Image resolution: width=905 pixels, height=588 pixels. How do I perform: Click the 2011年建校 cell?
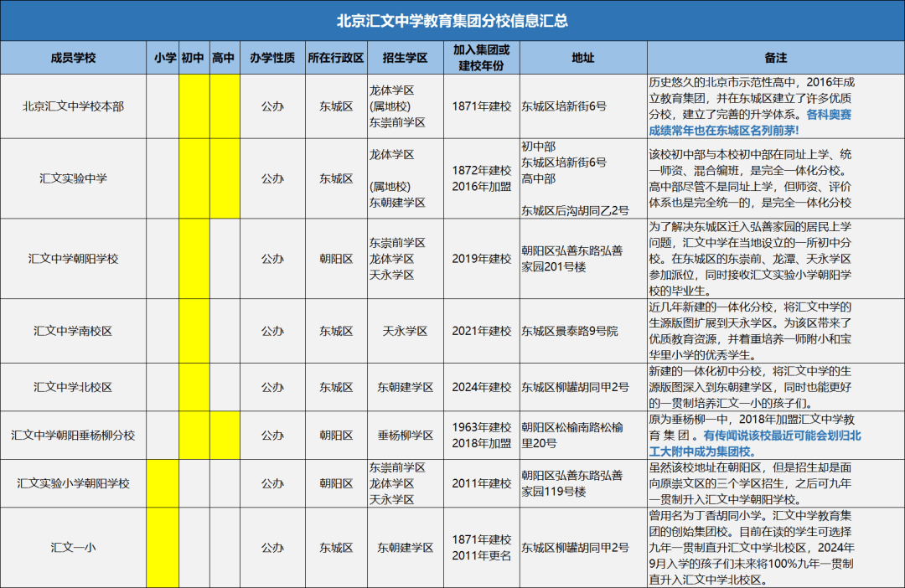coord(481,483)
